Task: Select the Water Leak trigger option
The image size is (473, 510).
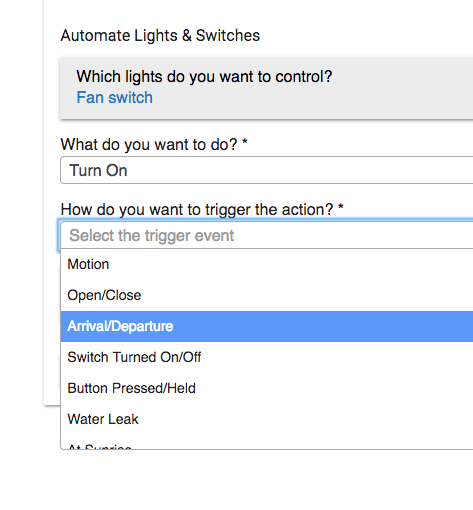Action: (267, 419)
